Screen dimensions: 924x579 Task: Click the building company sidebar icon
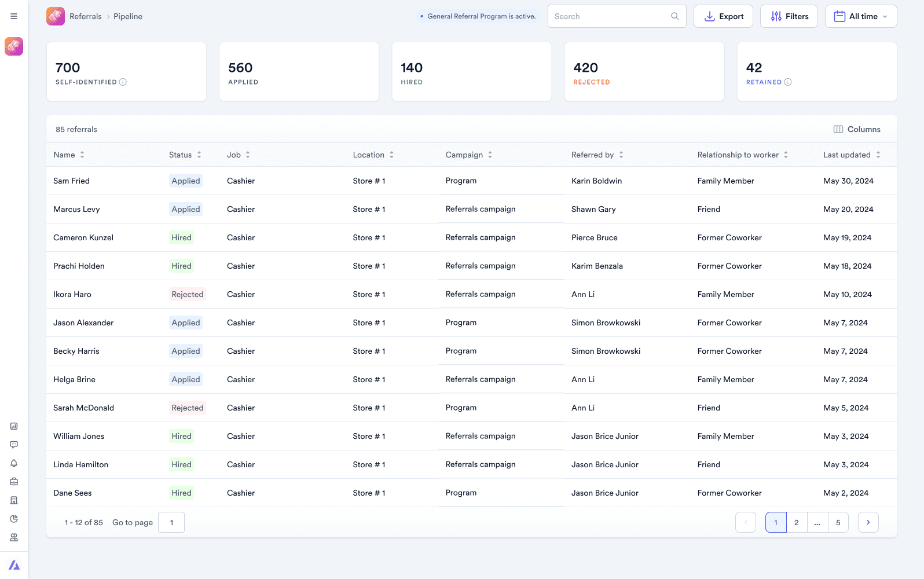tap(14, 500)
